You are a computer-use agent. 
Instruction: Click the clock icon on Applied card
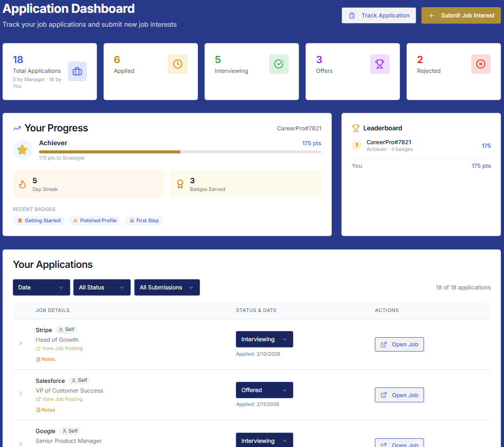(177, 64)
